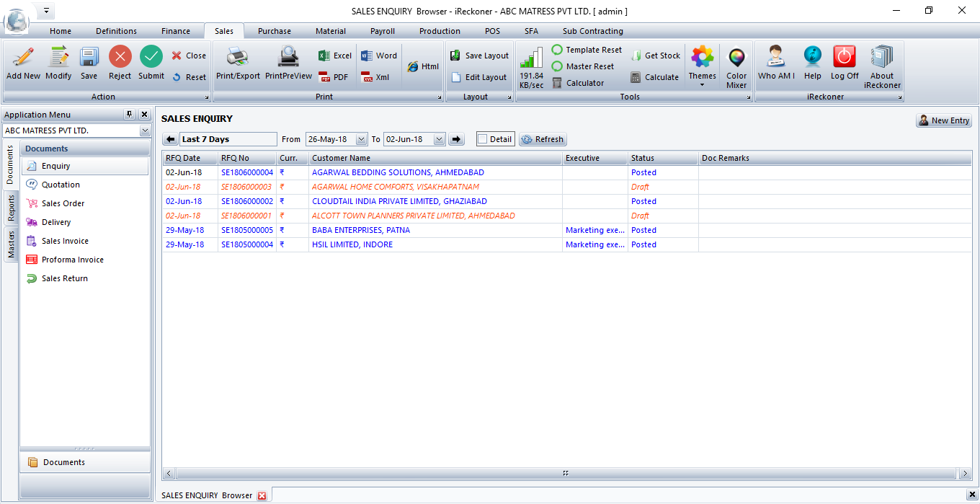Screen dimensions: 980x504
Task: Open the Color Mixer tool
Action: click(736, 58)
